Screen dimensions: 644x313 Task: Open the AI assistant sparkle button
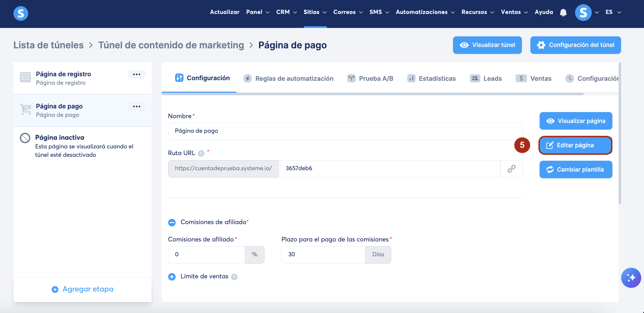click(631, 278)
